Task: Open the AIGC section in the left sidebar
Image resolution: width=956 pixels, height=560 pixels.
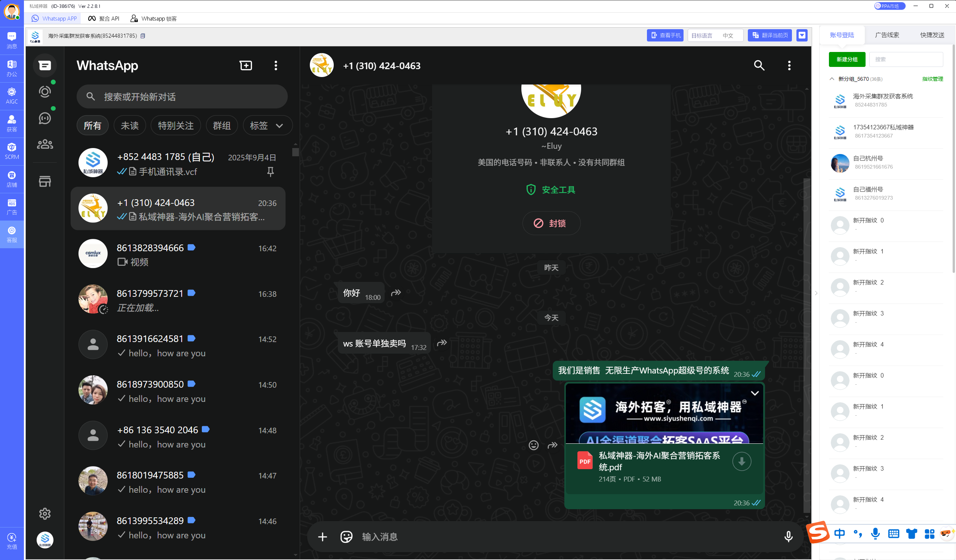Action: click(x=12, y=95)
